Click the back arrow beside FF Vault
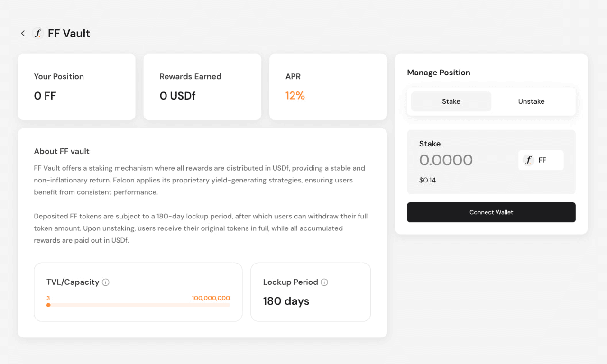This screenshot has height=364, width=607. pos(22,33)
